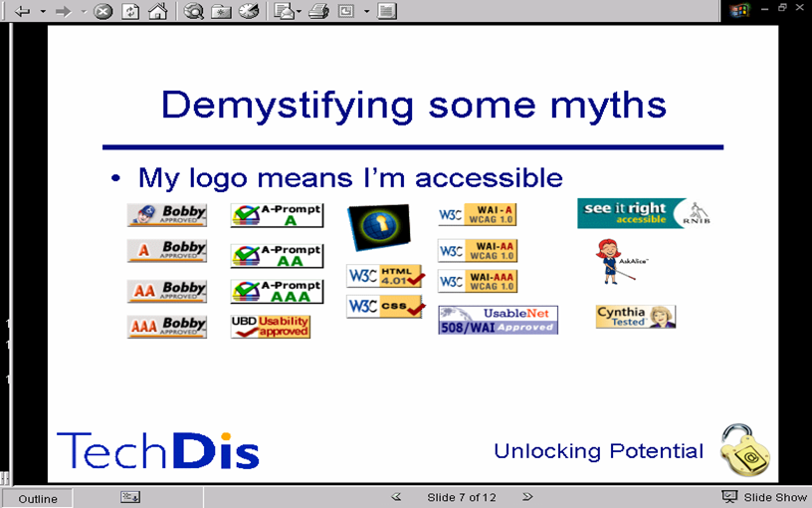812x508 pixels.
Task: Click the Bobby AAA Approved logo
Action: pyautogui.click(x=167, y=327)
